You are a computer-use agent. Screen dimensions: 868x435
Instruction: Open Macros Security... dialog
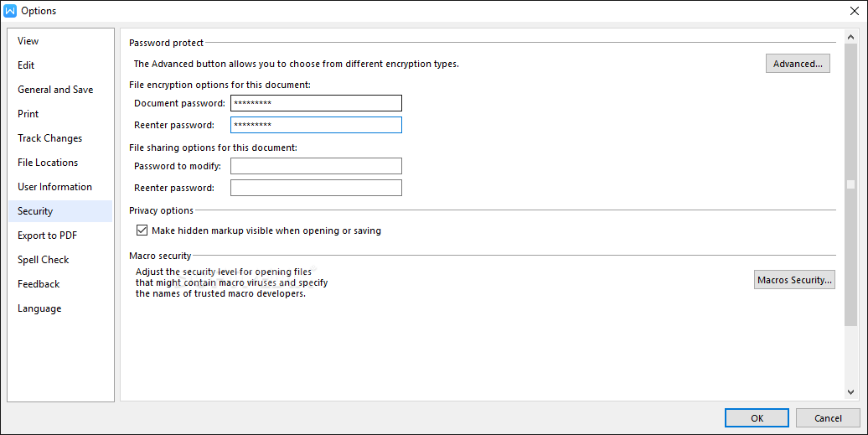[x=794, y=280]
